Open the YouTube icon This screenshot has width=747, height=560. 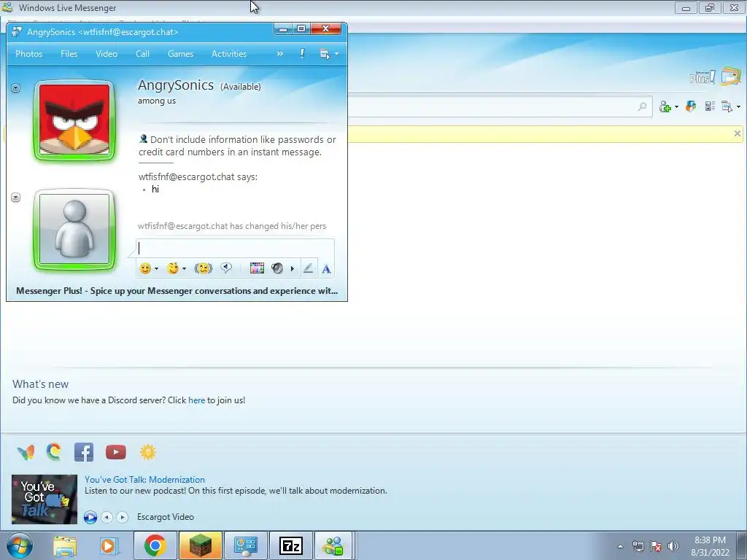[x=116, y=452]
